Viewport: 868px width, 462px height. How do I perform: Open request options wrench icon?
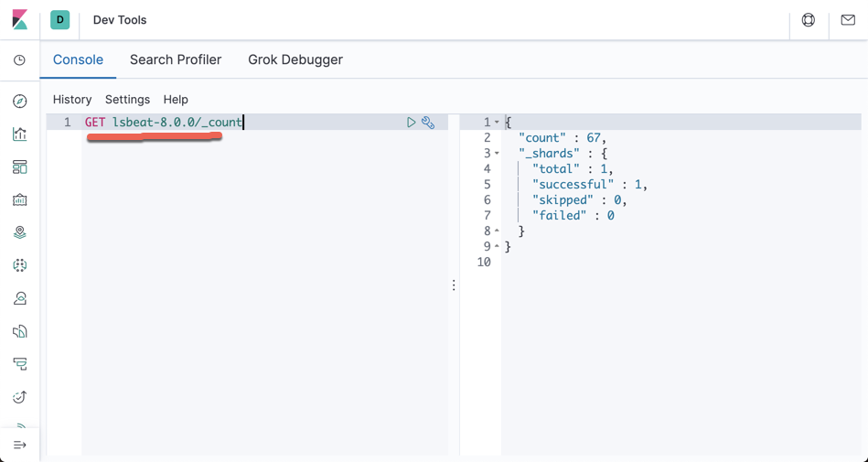pyautogui.click(x=428, y=123)
